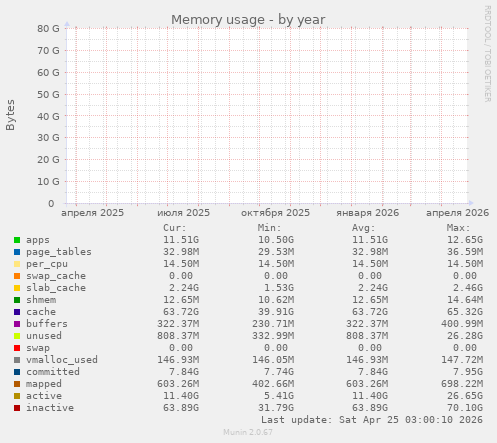
Task: Click the buffers purple legend swatch
Action: tap(17, 324)
